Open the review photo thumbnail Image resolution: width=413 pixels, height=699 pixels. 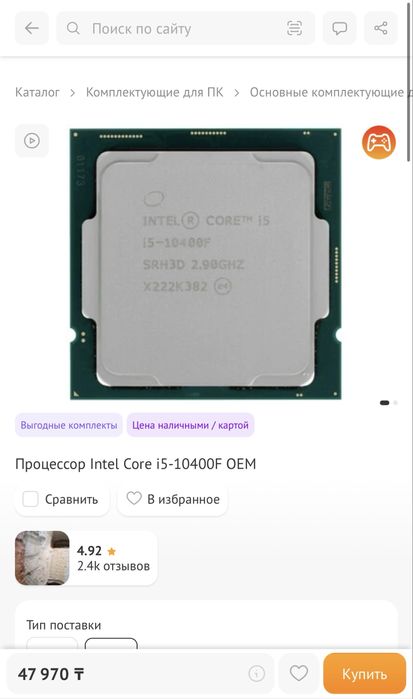42,558
